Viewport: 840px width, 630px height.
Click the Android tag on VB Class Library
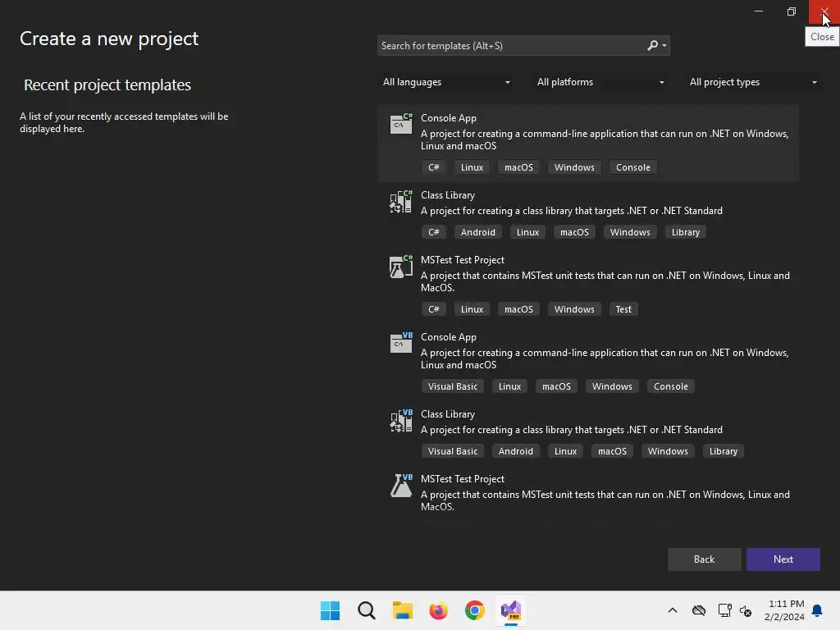(x=515, y=451)
